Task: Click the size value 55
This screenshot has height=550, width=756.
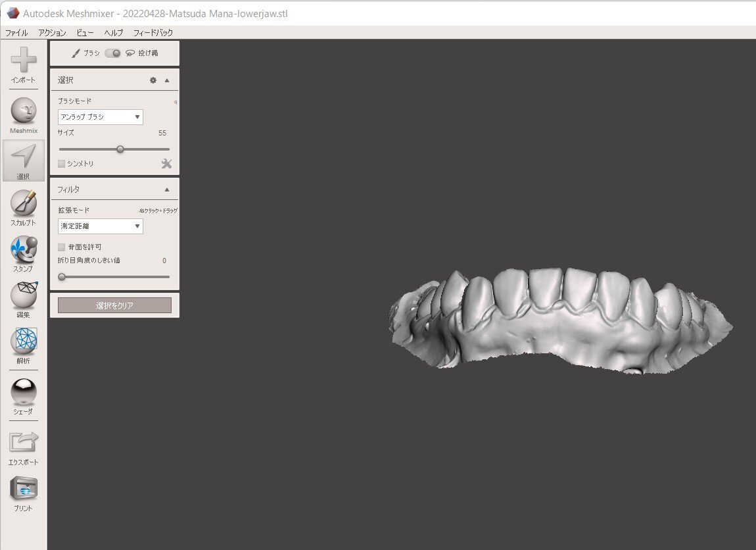Action: [x=162, y=133]
